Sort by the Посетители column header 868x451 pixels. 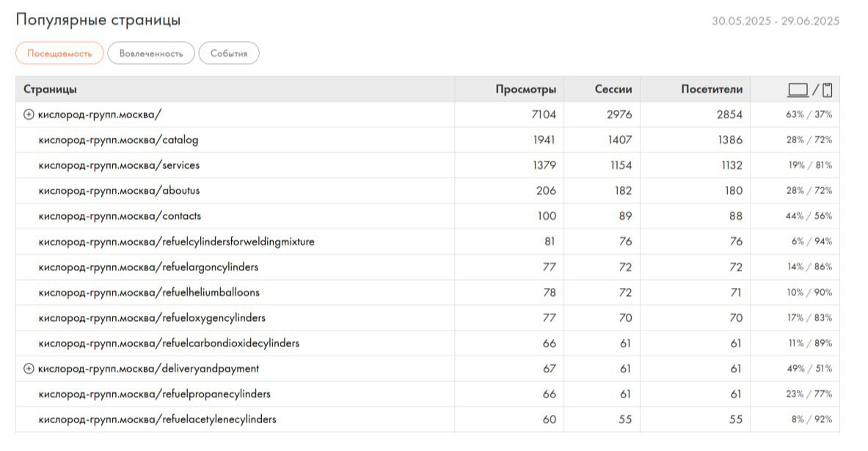point(712,90)
